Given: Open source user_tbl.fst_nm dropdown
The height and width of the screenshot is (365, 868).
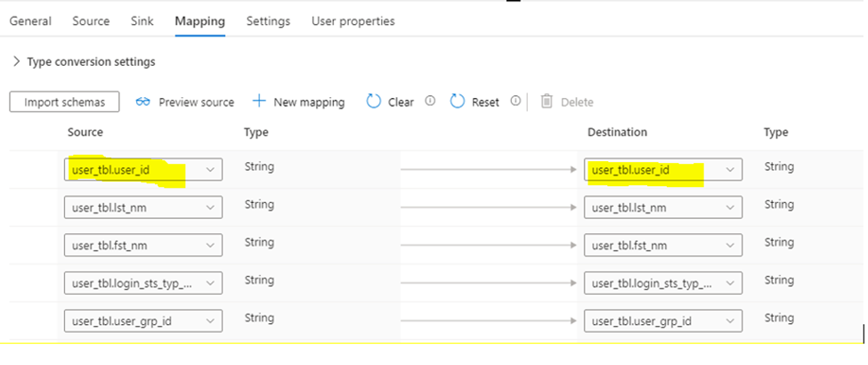Looking at the screenshot, I should (x=210, y=245).
